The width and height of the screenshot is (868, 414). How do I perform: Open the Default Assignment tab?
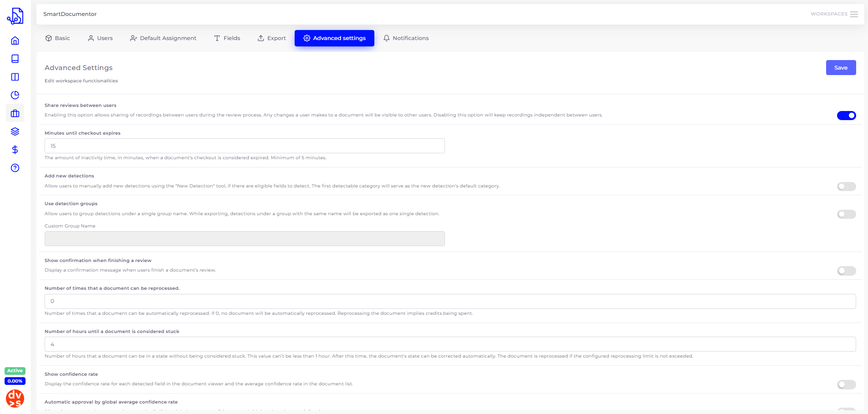pyautogui.click(x=163, y=38)
